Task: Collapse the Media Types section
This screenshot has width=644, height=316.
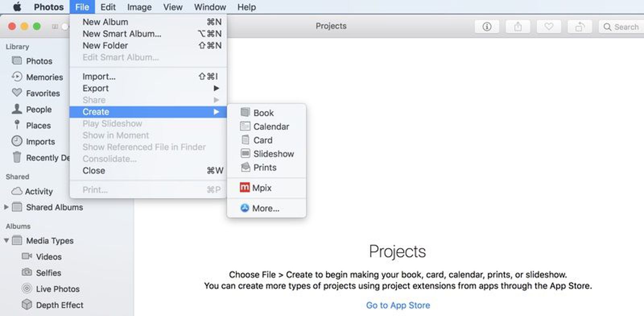Action: (6, 241)
